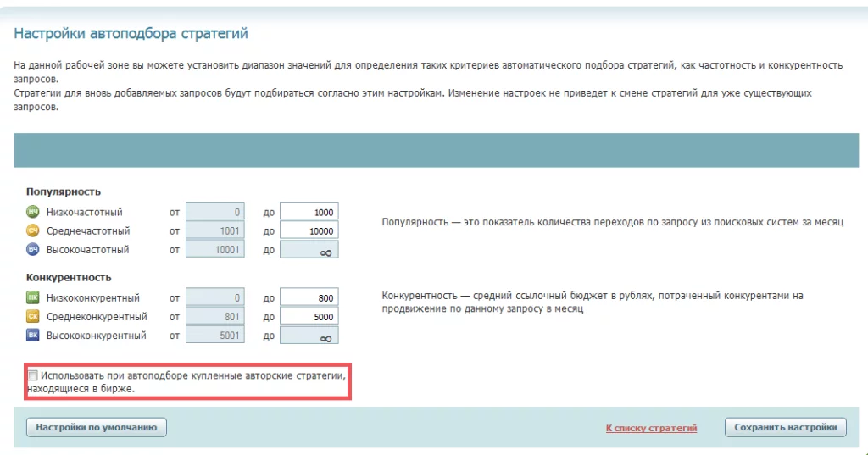The width and height of the screenshot is (868, 455).
Task: Click the Популярность section heading
Action: [x=63, y=191]
